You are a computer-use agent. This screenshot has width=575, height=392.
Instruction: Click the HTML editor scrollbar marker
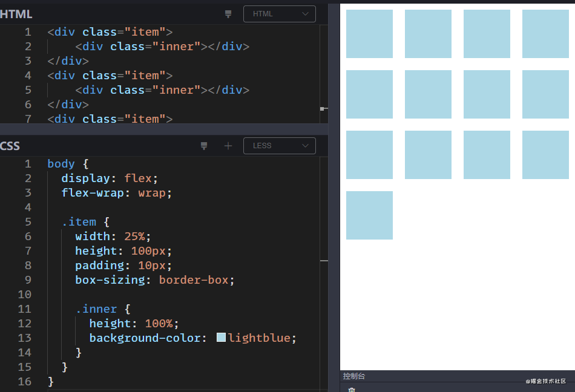pos(323,109)
